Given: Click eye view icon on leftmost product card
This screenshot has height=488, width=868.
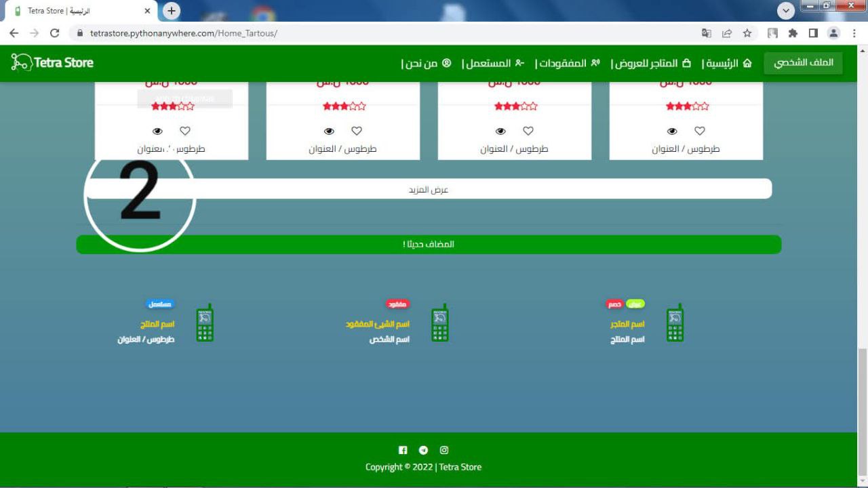Looking at the screenshot, I should 157,131.
